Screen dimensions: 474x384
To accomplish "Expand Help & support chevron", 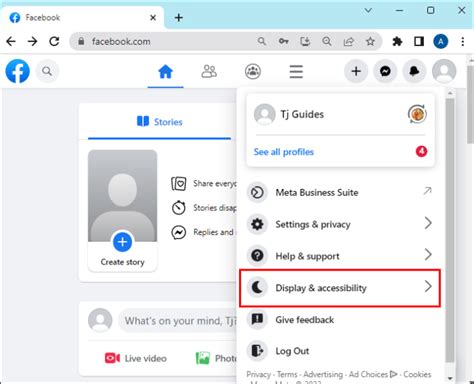I will (x=428, y=255).
